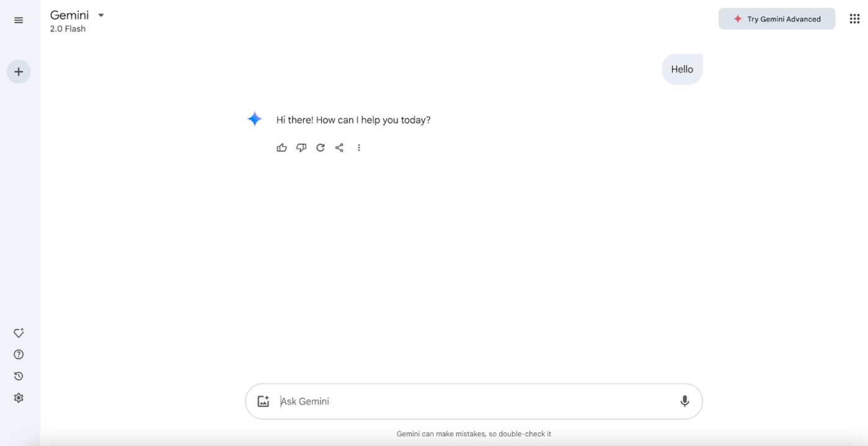Open the response's three-dot more options
The width and height of the screenshot is (868, 446).
click(x=359, y=148)
